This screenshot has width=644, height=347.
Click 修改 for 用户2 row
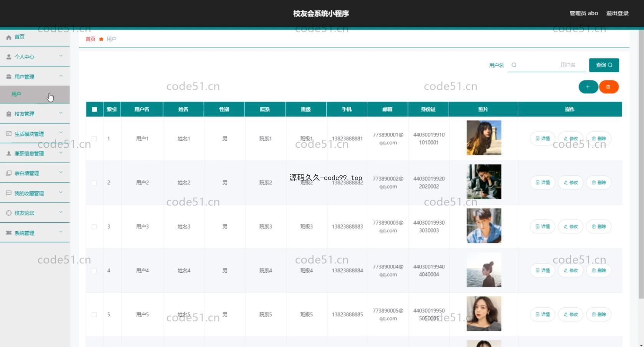pos(571,182)
